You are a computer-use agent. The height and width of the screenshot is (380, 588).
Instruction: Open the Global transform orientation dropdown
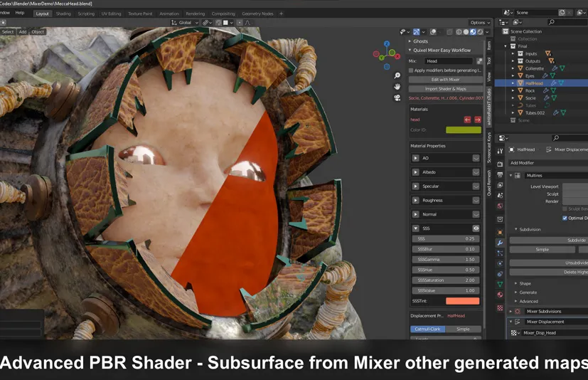pyautogui.click(x=185, y=23)
